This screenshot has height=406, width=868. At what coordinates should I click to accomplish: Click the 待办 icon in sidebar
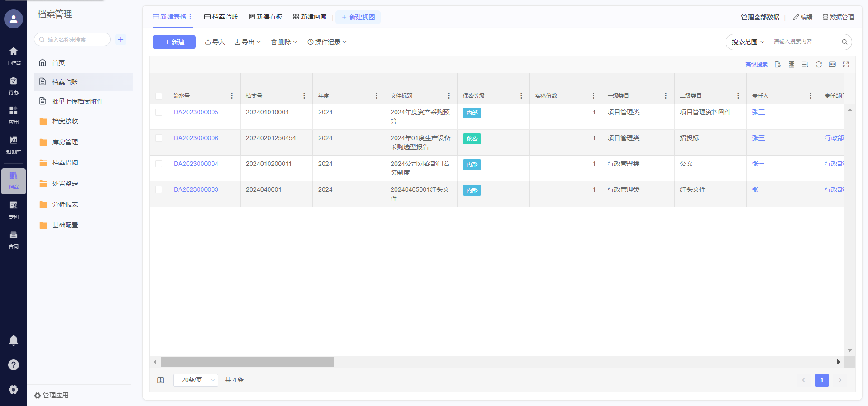(14, 85)
